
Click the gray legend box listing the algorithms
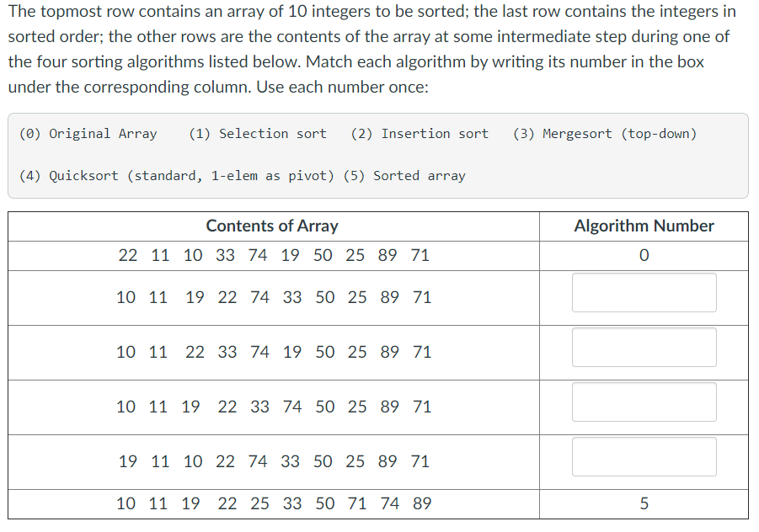tap(378, 154)
